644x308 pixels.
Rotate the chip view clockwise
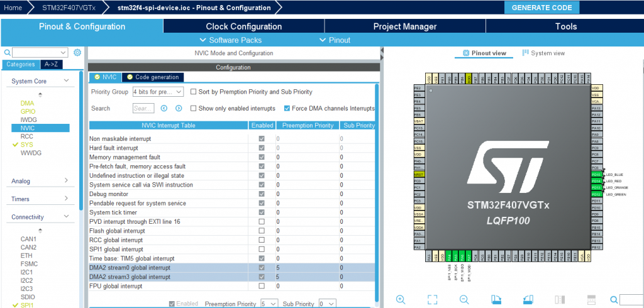tap(496, 299)
